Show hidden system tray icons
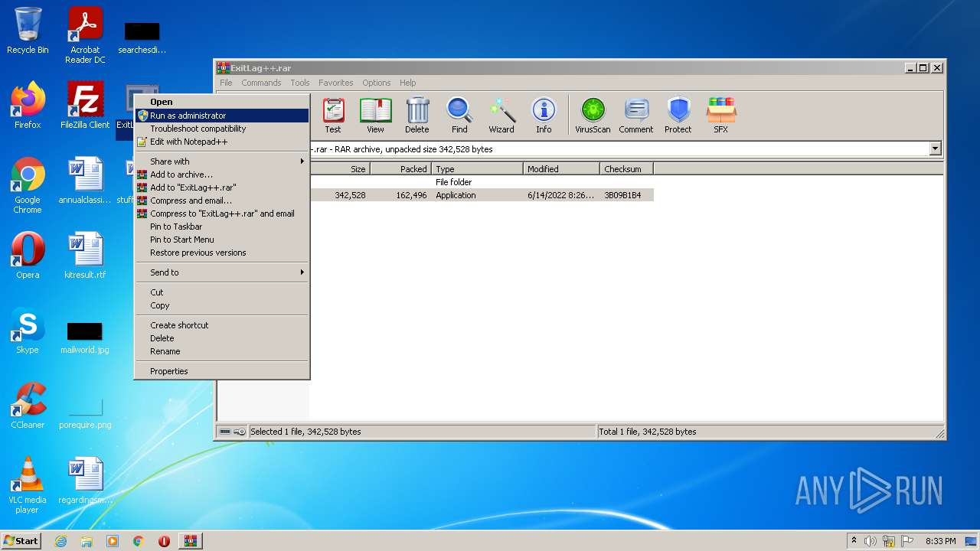The width and height of the screenshot is (980, 551). point(854,541)
